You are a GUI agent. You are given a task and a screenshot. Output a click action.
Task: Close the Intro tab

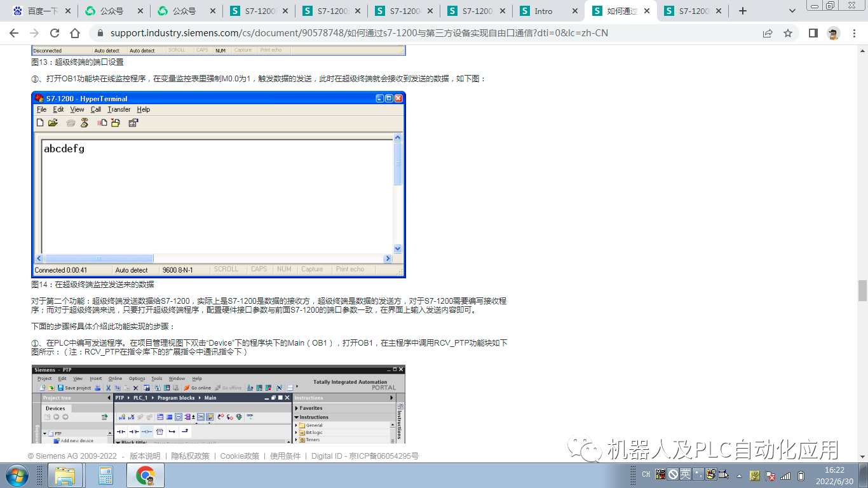574,11
